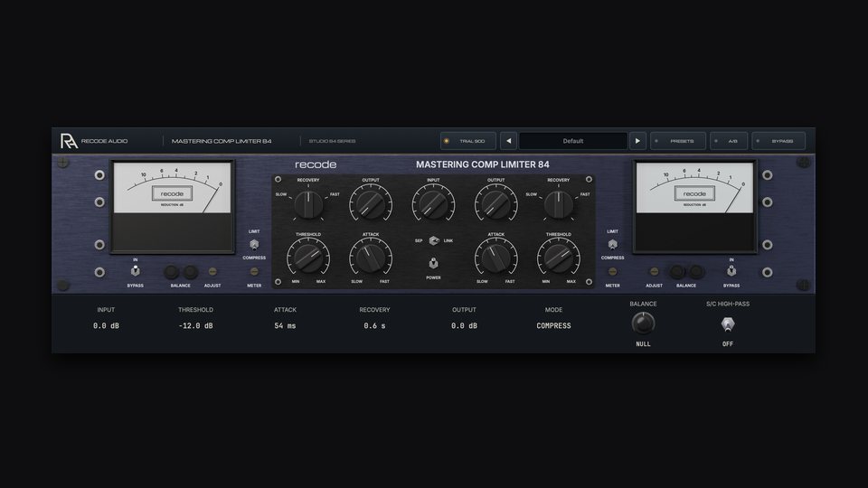The height and width of the screenshot is (488, 868).
Task: Toggle the Power switch
Action: [433, 263]
